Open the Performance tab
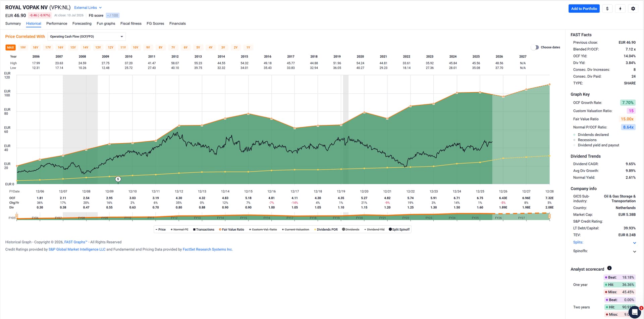Image resolution: width=644 pixels, height=319 pixels. (57, 24)
